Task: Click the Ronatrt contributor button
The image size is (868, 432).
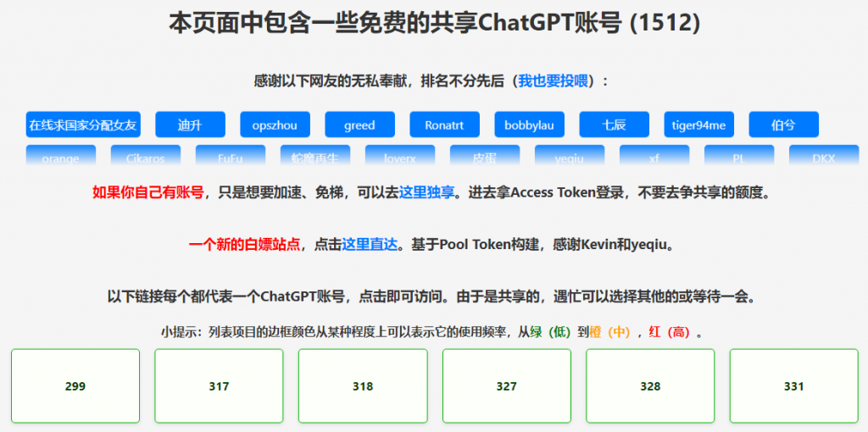Action: (x=444, y=125)
